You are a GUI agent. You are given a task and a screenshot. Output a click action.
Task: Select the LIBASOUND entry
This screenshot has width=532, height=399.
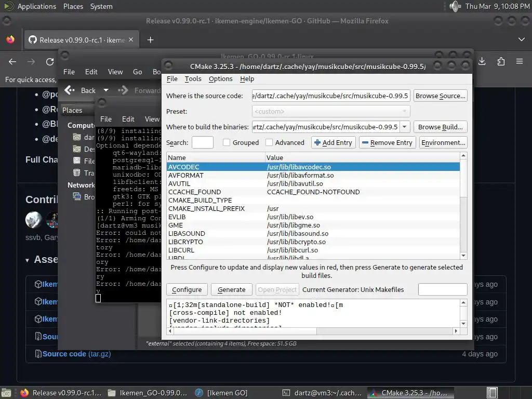(x=313, y=233)
